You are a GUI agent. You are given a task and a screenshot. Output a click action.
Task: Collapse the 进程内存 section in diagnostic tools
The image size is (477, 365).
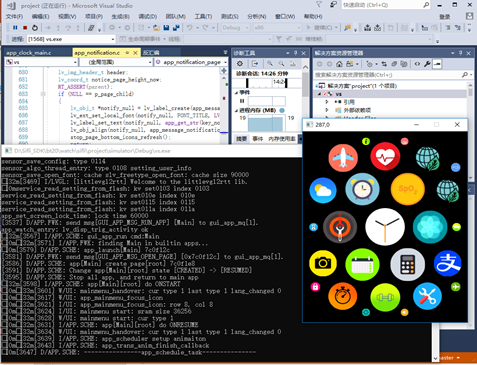point(236,110)
